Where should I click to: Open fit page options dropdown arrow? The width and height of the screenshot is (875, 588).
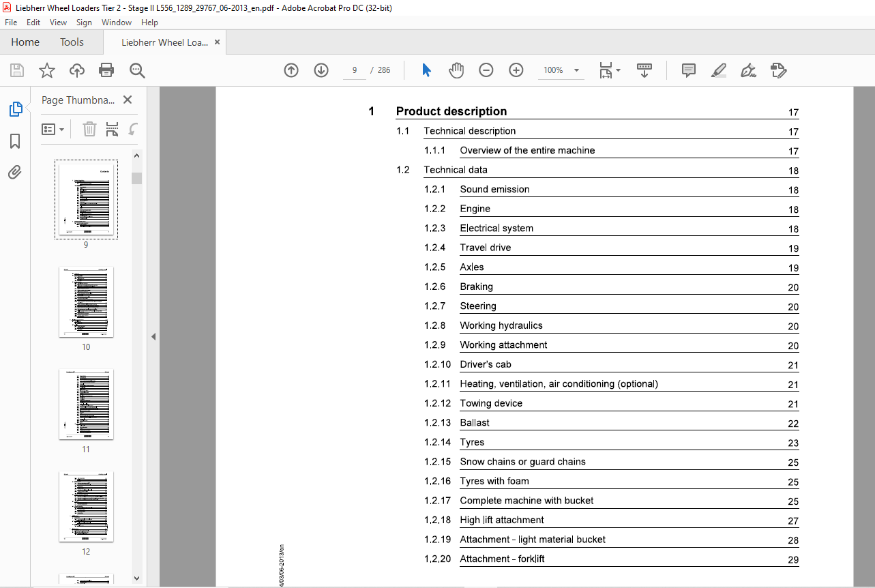pos(618,70)
